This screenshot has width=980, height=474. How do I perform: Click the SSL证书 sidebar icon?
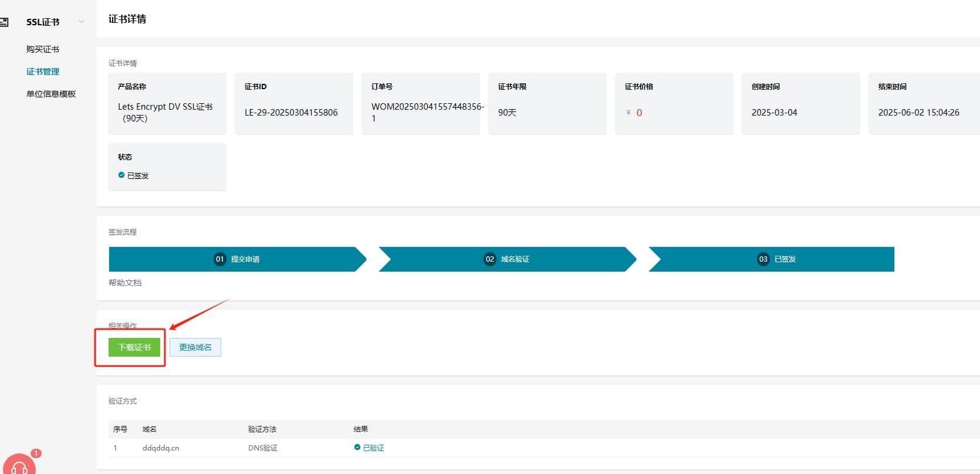pos(4,22)
